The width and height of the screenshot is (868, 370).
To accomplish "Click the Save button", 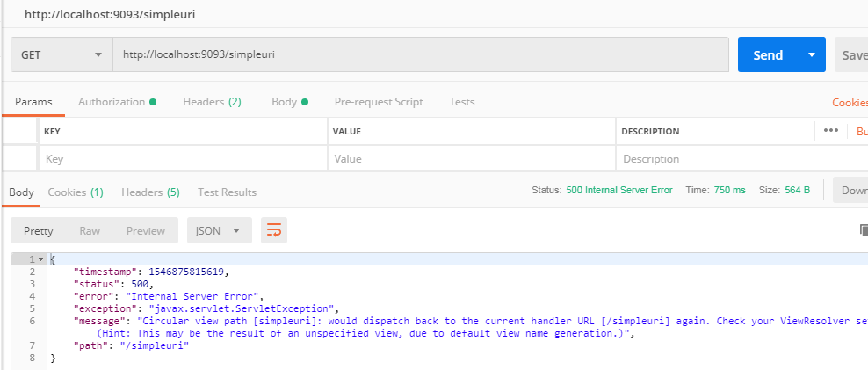I will click(x=852, y=54).
